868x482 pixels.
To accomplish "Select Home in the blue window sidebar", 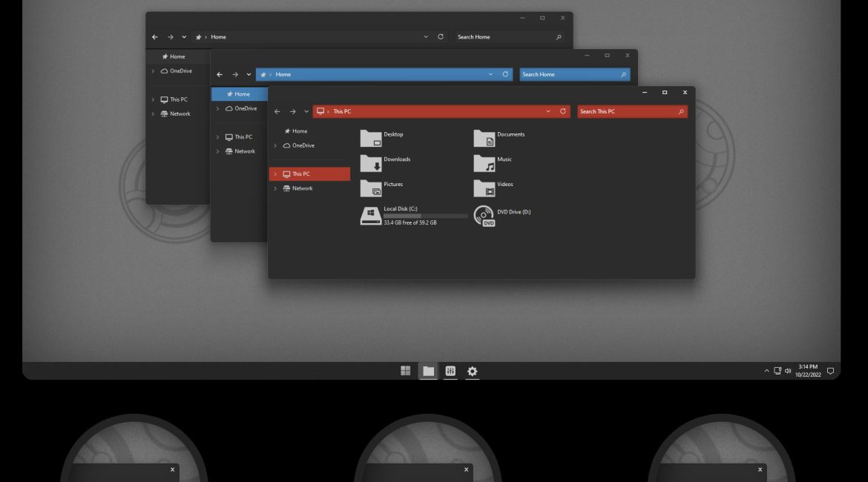I will 240,94.
